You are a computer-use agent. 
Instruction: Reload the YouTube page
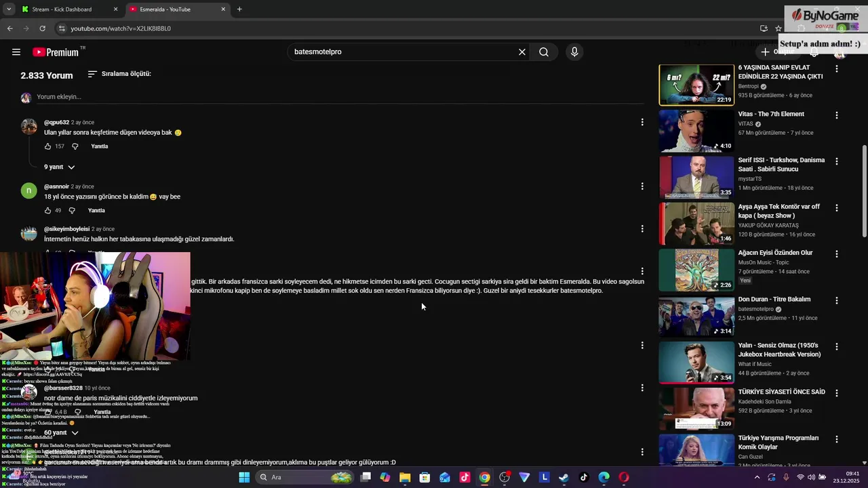(x=42, y=28)
